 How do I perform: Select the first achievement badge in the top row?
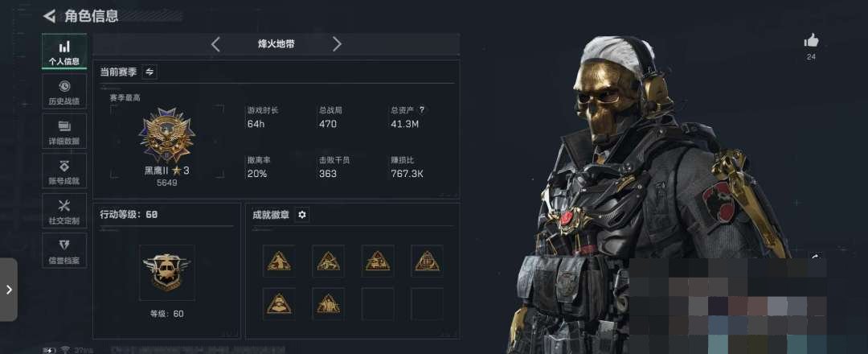(x=279, y=261)
